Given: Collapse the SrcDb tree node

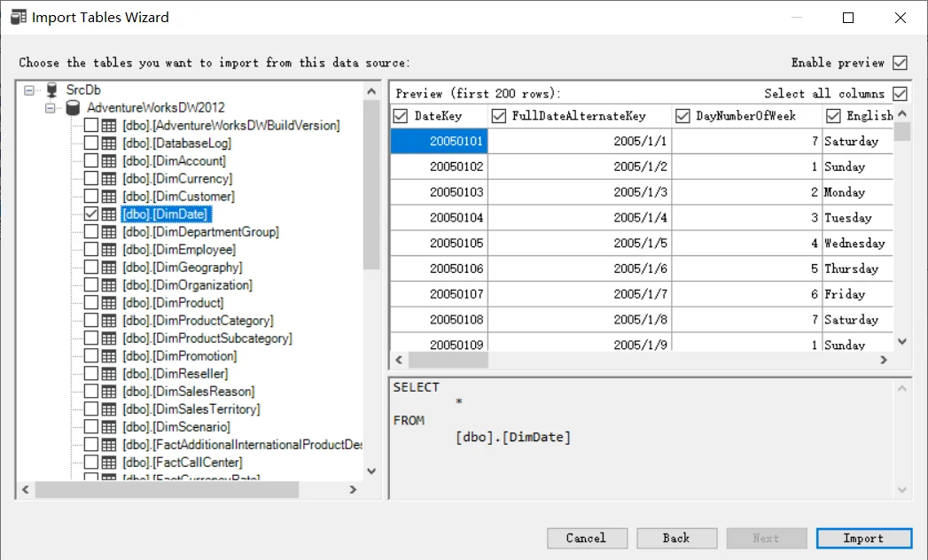Looking at the screenshot, I should pyautogui.click(x=29, y=90).
